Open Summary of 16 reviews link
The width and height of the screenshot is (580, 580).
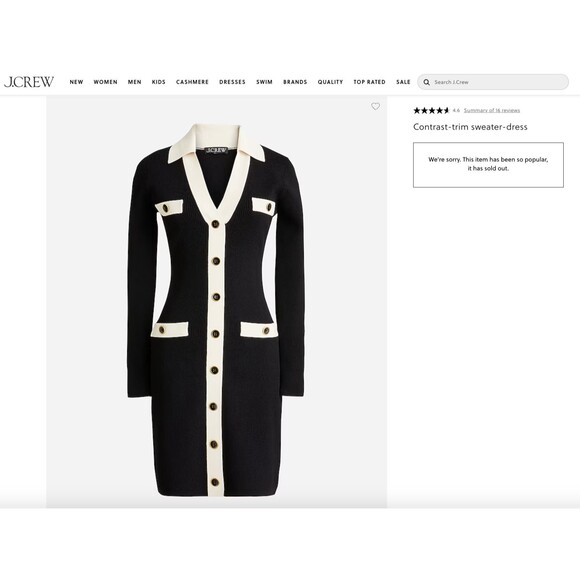(x=492, y=110)
